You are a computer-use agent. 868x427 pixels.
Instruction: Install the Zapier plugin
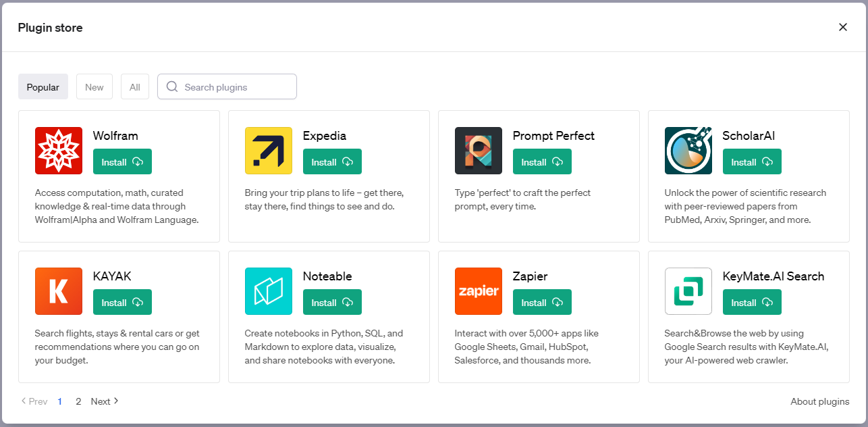coord(542,302)
